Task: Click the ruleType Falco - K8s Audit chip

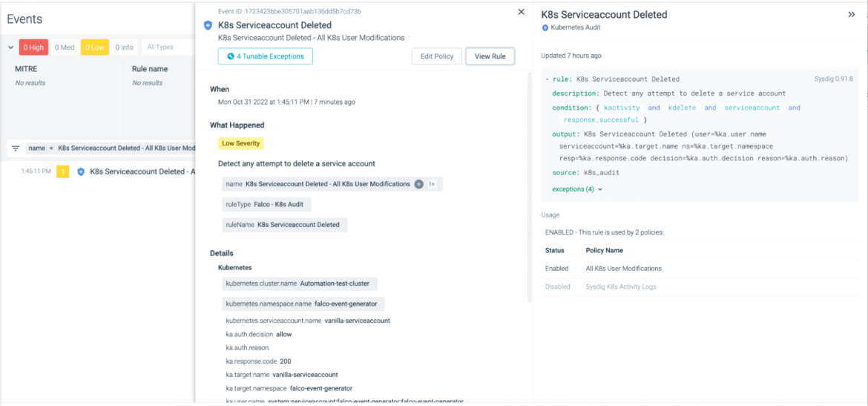Action: [x=267, y=204]
